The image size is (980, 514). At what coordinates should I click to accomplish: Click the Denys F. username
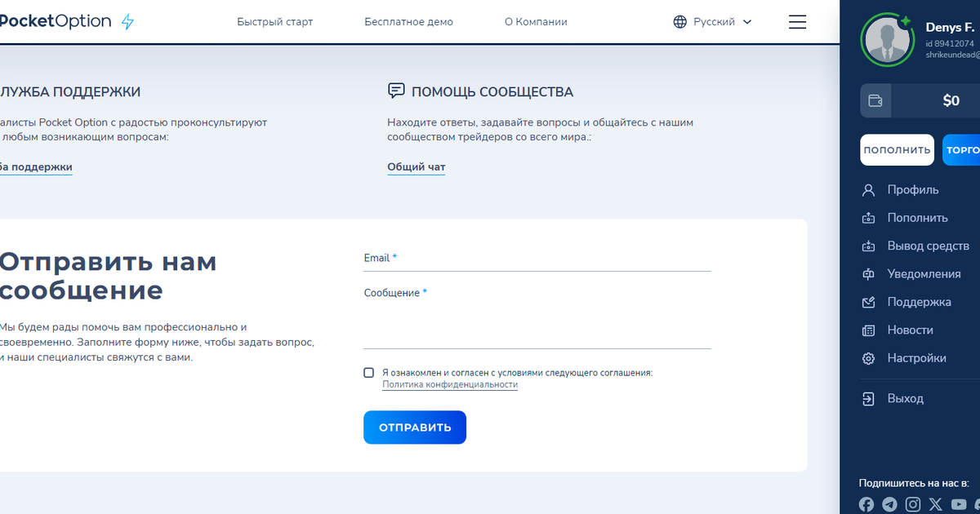(950, 27)
